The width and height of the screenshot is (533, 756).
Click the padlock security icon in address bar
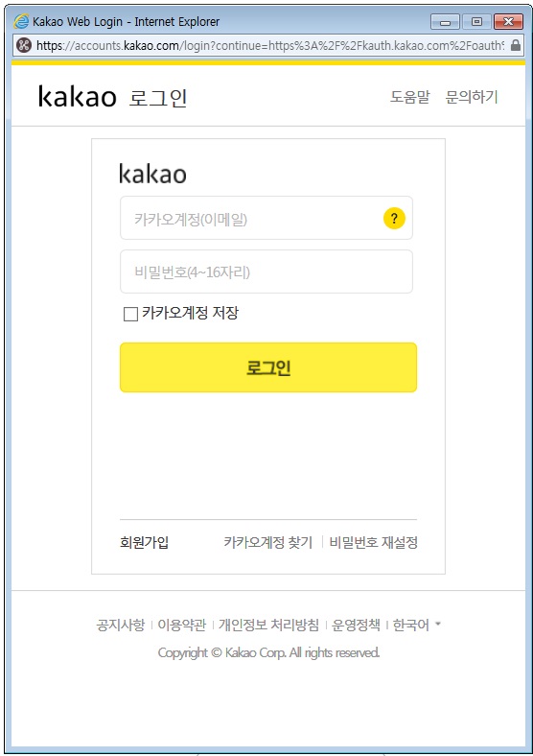(515, 45)
